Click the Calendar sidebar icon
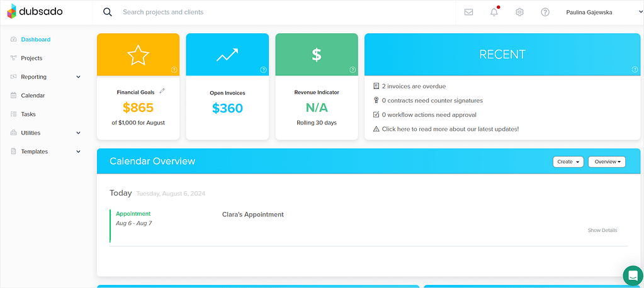 tap(13, 96)
